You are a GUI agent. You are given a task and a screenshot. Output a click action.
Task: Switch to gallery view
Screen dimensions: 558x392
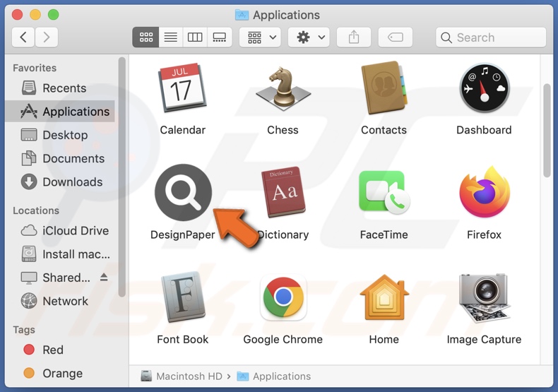(219, 37)
